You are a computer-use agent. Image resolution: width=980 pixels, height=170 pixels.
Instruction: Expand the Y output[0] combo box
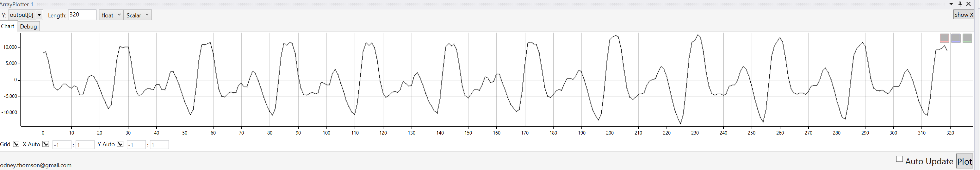[39, 15]
